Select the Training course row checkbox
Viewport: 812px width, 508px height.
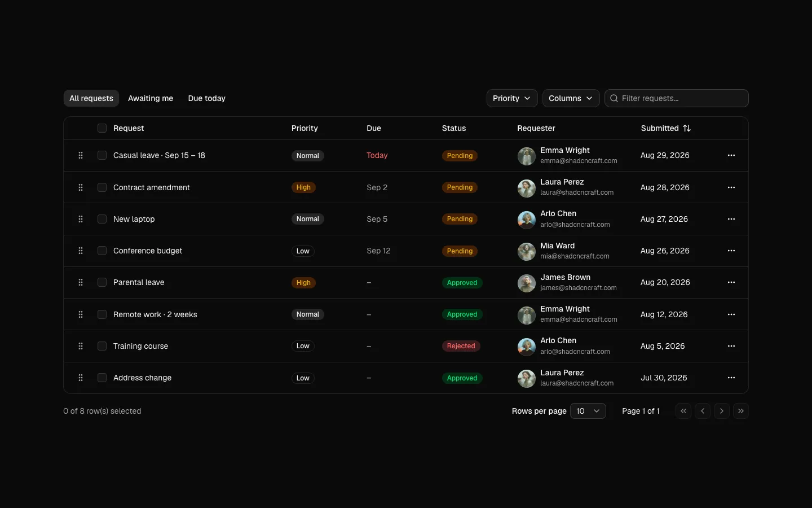coord(102,346)
